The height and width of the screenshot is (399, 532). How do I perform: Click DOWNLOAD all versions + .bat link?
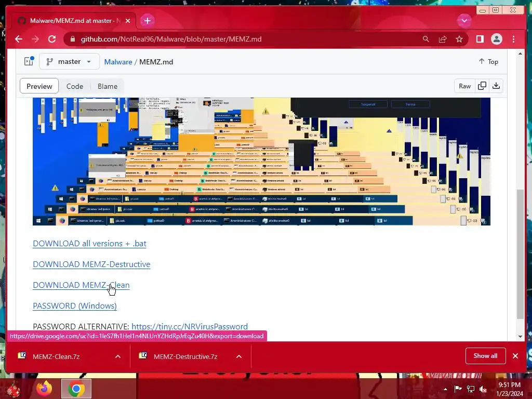tap(89, 244)
